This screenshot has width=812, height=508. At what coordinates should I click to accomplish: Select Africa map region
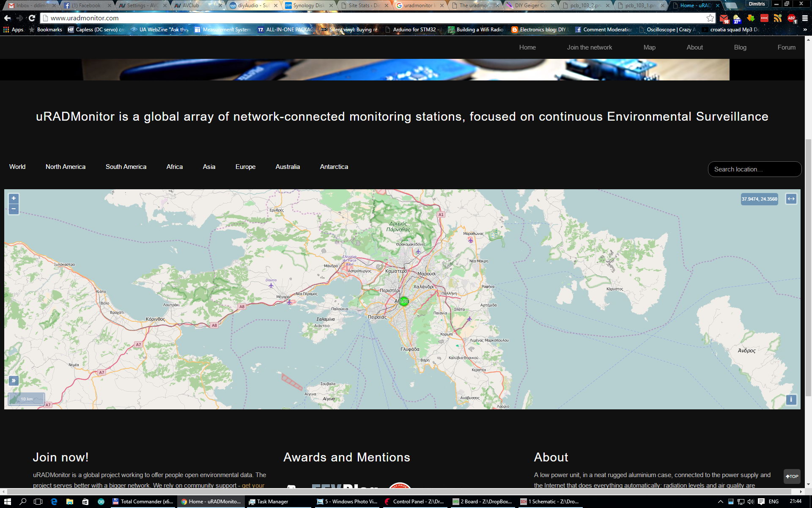(x=175, y=167)
